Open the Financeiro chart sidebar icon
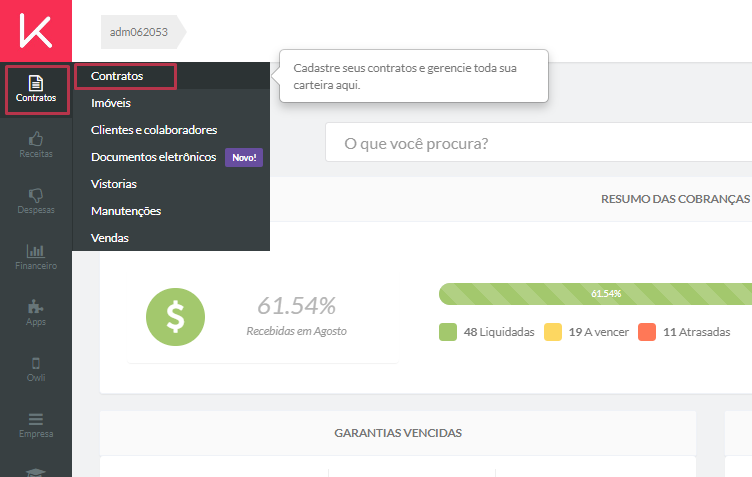The width and height of the screenshot is (752, 477). pos(36,257)
